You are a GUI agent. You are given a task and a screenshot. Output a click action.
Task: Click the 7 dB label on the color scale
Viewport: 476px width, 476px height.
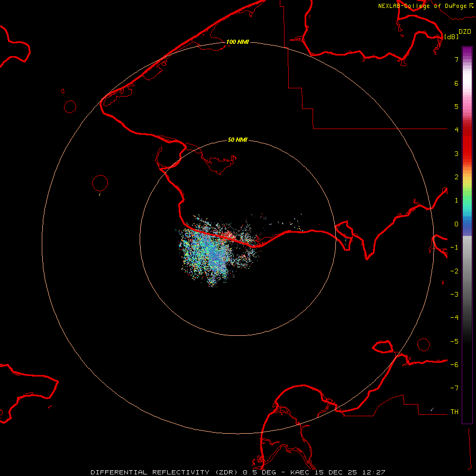click(456, 59)
